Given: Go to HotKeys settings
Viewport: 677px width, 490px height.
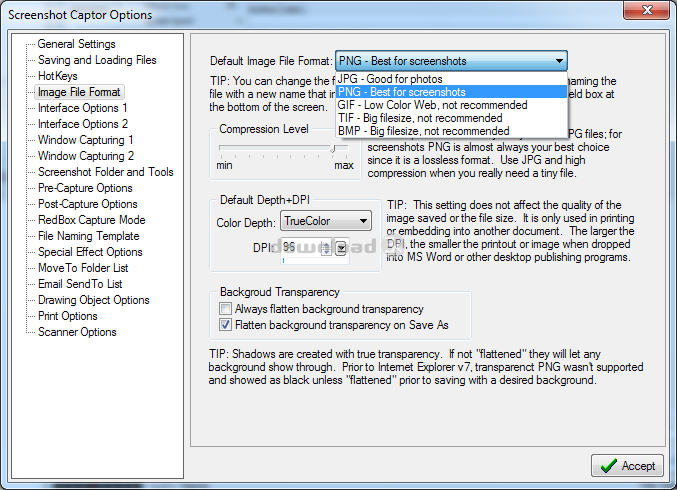Looking at the screenshot, I should point(58,76).
